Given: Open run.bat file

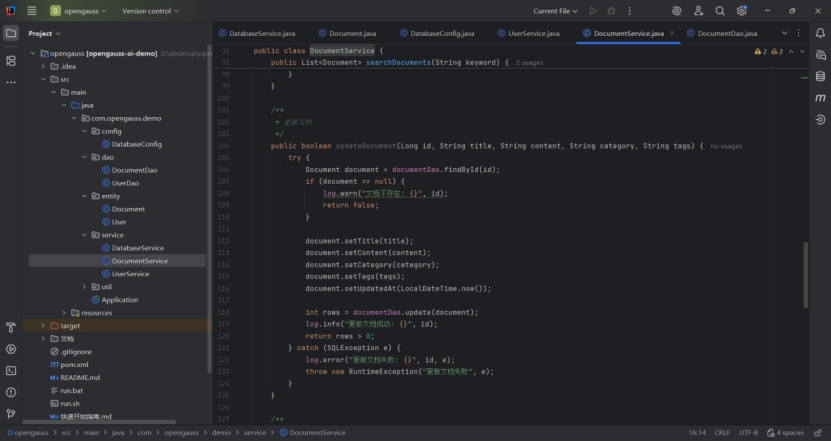Looking at the screenshot, I should (x=66, y=391).
